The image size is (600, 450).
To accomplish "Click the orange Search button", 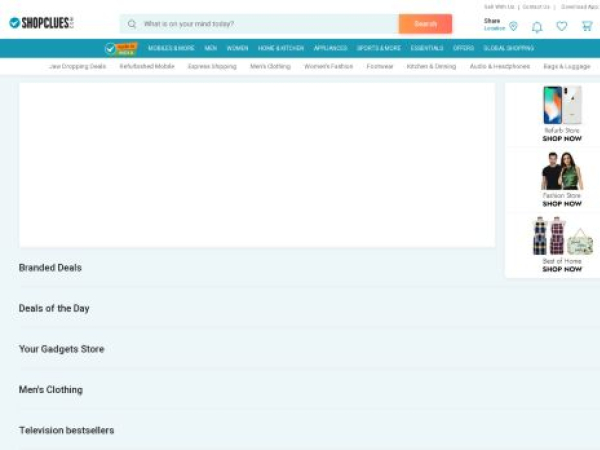I will pos(426,24).
